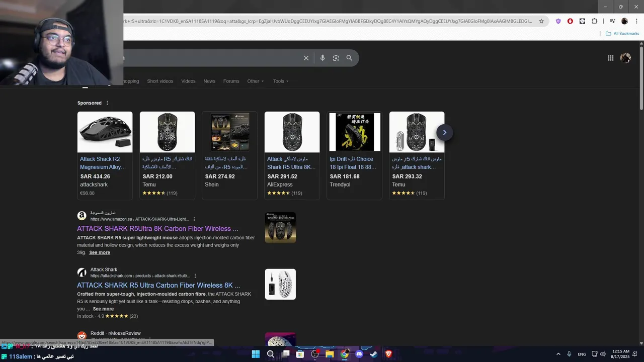Open the black-and-white square extension icon

point(582,21)
